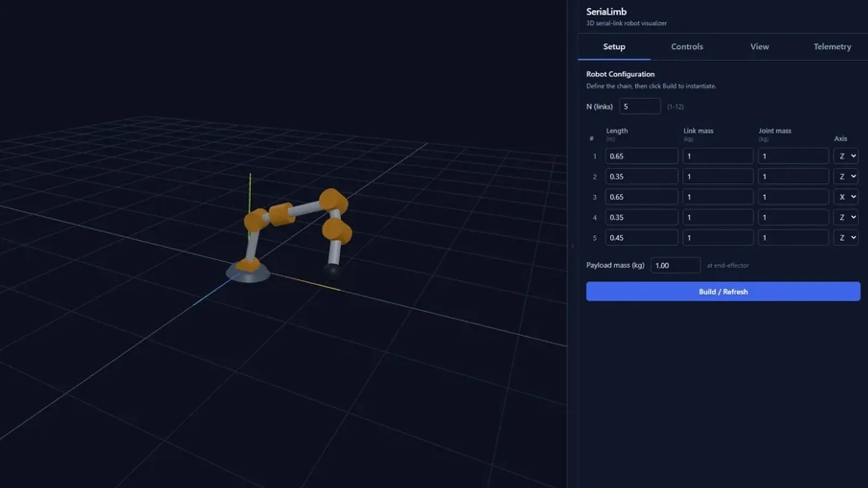Click joint mass field for row 4

click(x=793, y=217)
